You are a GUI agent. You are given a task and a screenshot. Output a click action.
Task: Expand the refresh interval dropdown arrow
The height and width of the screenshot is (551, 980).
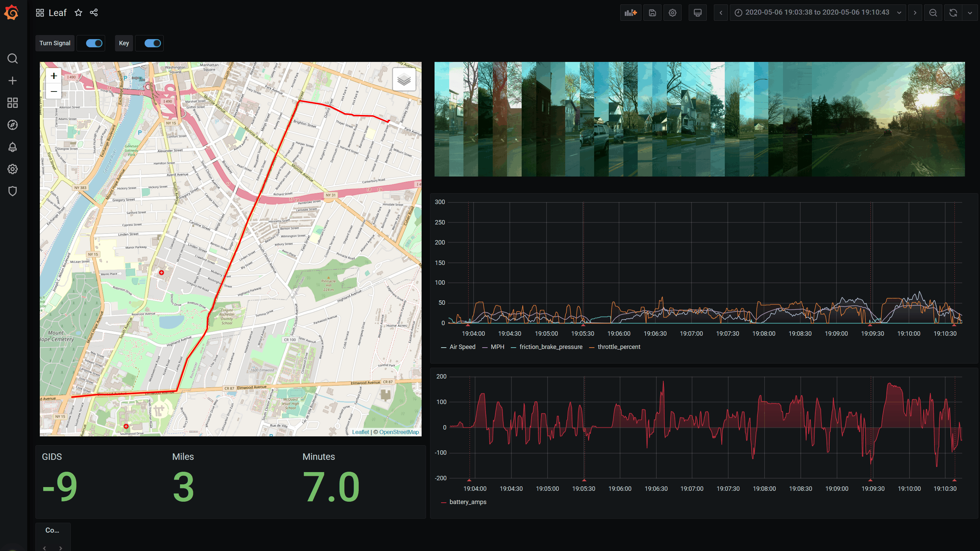coord(970,13)
